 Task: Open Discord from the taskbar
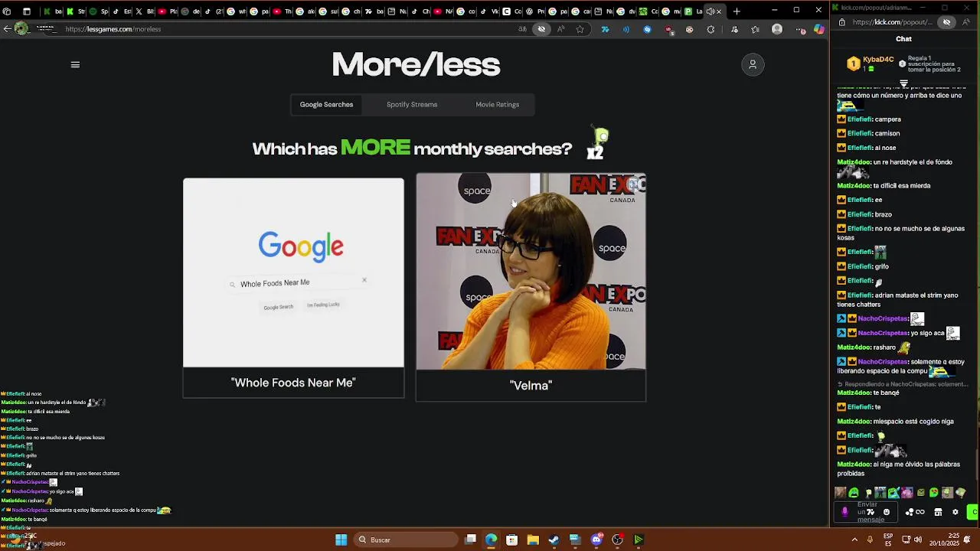coord(596,540)
